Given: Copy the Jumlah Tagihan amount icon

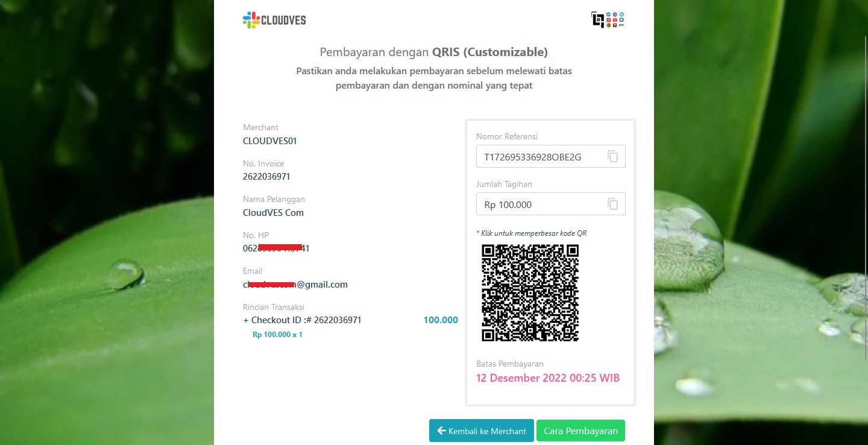Looking at the screenshot, I should click(612, 204).
